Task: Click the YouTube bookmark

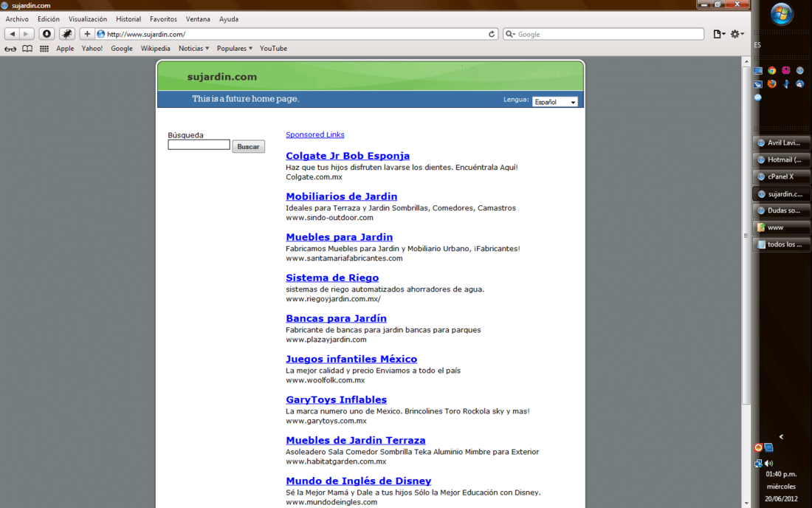Action: [273, 49]
